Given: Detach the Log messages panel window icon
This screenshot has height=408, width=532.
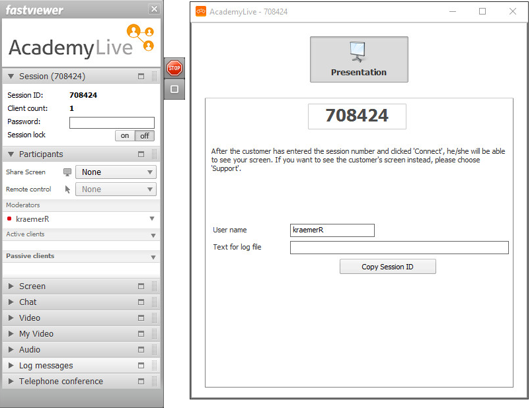Looking at the screenshot, I should (141, 366).
